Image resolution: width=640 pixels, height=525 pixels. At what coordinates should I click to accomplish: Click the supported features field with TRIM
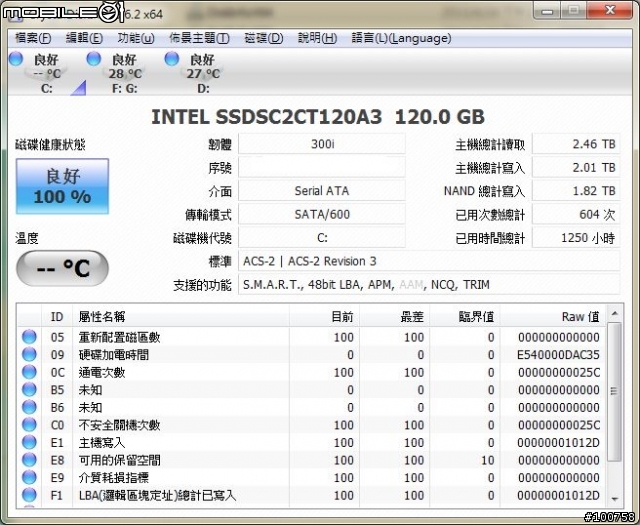click(x=429, y=285)
